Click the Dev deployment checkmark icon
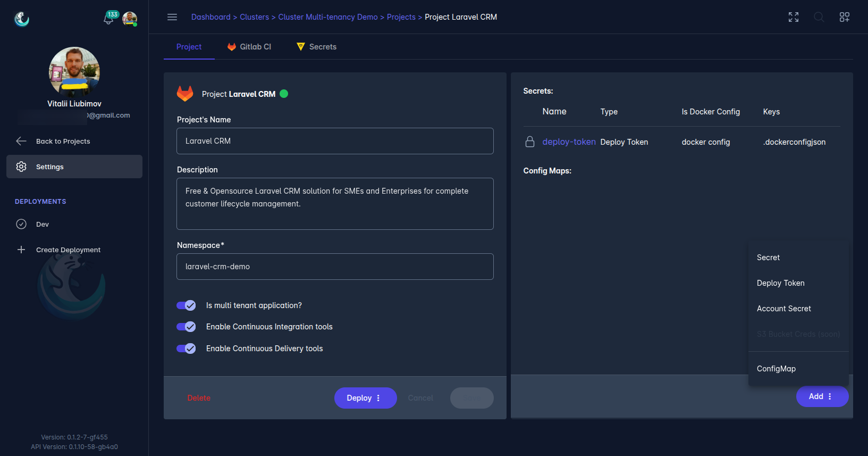This screenshot has width=868, height=456. [x=21, y=224]
